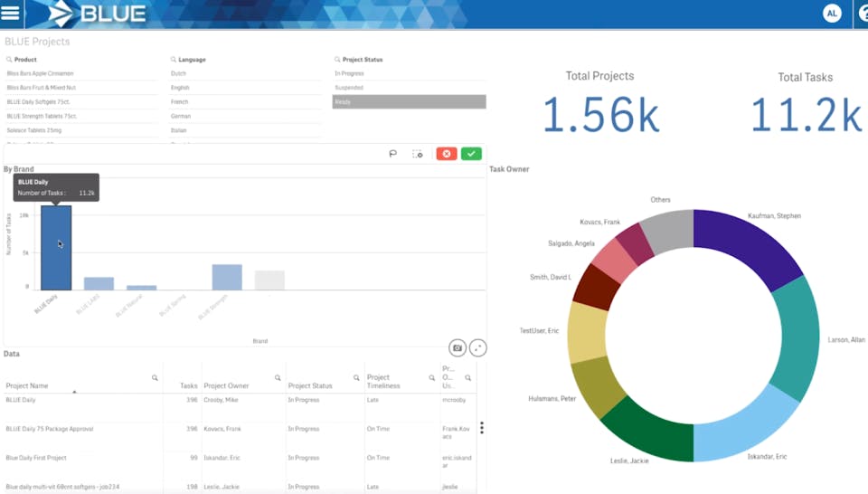This screenshot has height=494, width=868.
Task: Search the Project Status column
Action: pyautogui.click(x=356, y=377)
